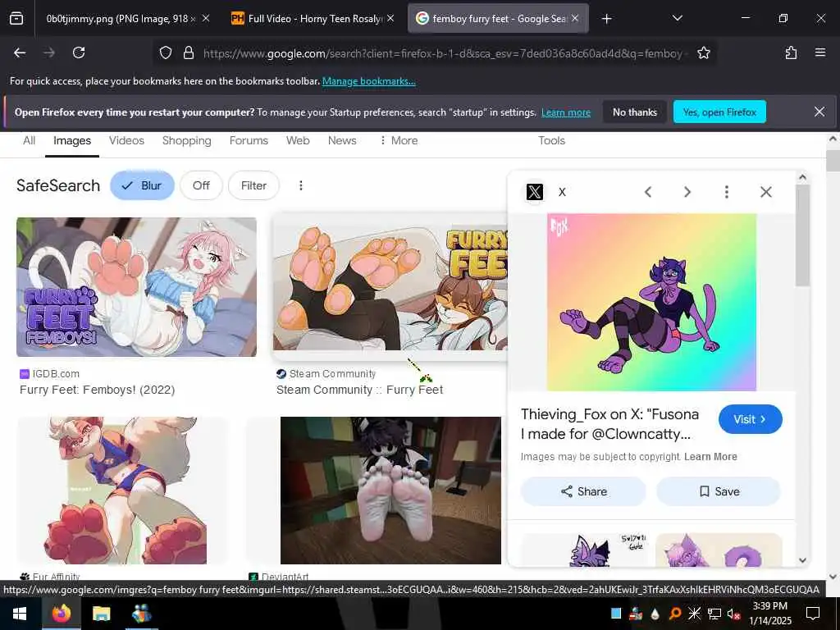
Task: Open File Explorer from the taskbar
Action: click(x=101, y=614)
